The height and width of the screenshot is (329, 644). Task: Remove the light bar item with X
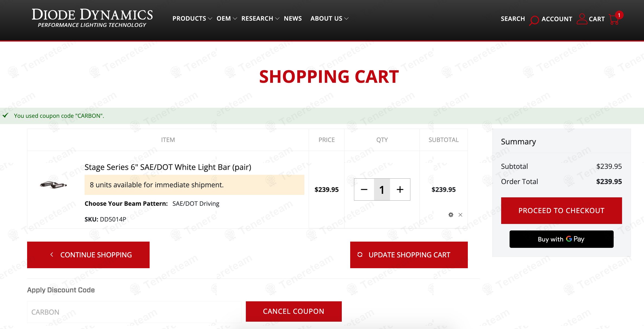460,215
